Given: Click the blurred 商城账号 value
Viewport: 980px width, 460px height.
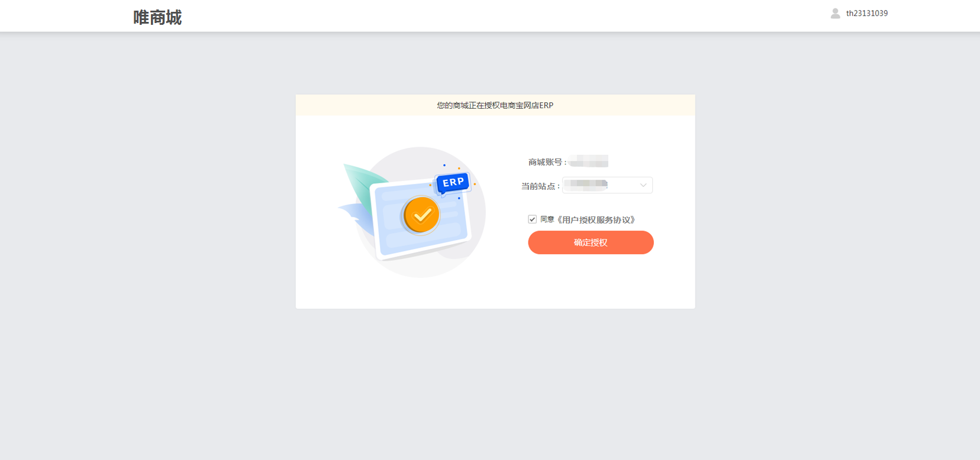Looking at the screenshot, I should [588, 161].
